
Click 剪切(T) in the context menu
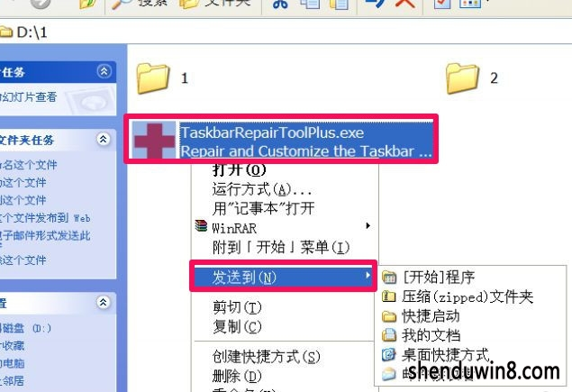238,307
